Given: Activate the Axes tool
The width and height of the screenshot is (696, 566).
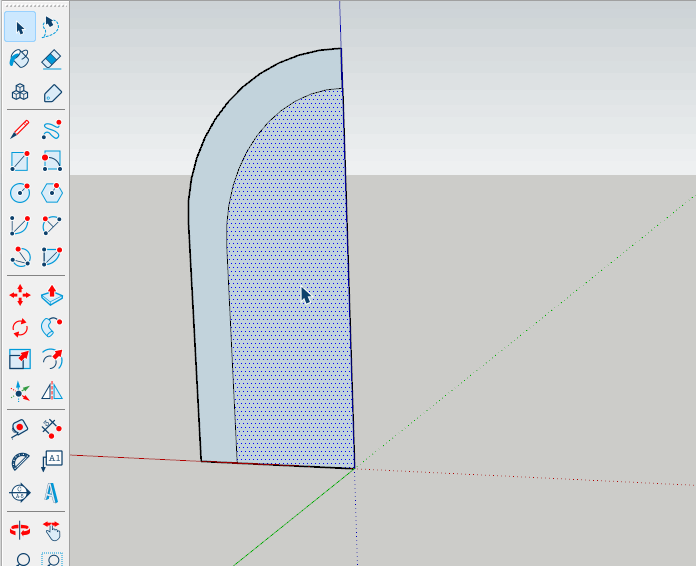Looking at the screenshot, I should (x=20, y=392).
